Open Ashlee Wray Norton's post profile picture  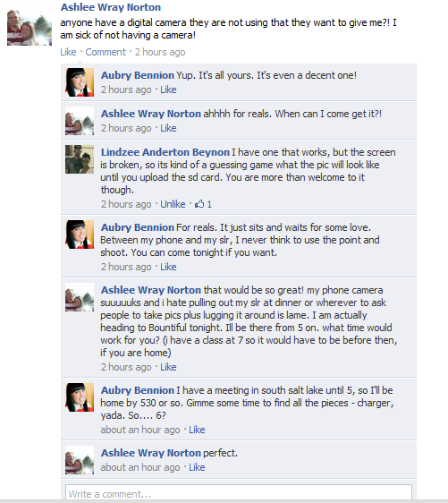click(30, 28)
